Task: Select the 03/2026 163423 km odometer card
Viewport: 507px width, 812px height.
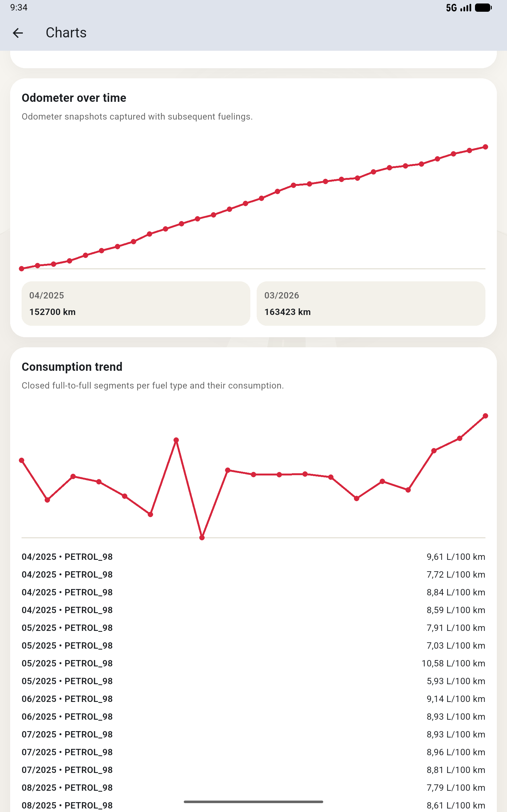Action: [x=370, y=303]
